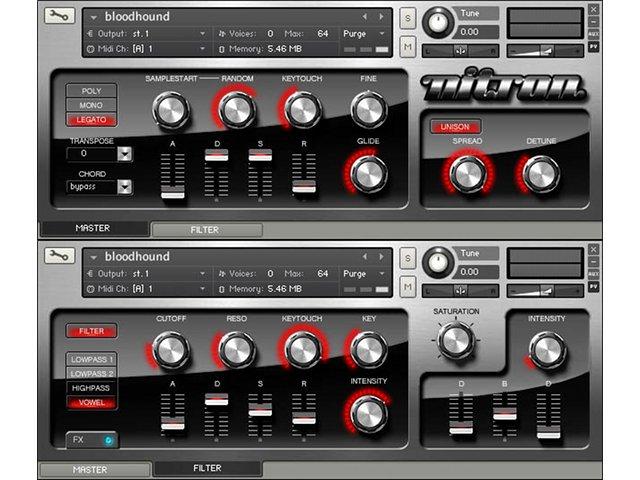Click the master envelope Attack slider
This screenshot has width=640, height=480.
(x=173, y=176)
